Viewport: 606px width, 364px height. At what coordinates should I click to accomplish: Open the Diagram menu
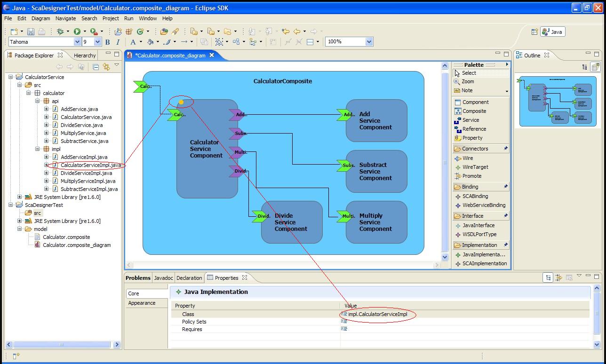[x=40, y=18]
